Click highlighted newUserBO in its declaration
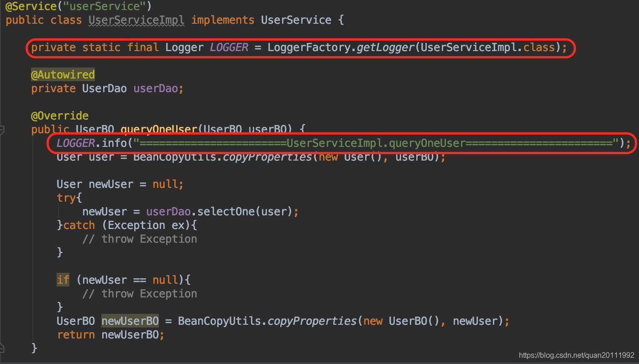This screenshot has width=639, height=364. pyautogui.click(x=130, y=321)
